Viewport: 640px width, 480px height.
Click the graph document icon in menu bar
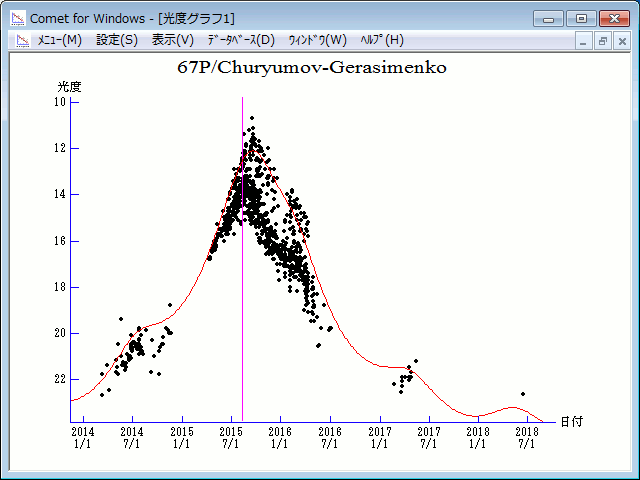[x=23, y=40]
